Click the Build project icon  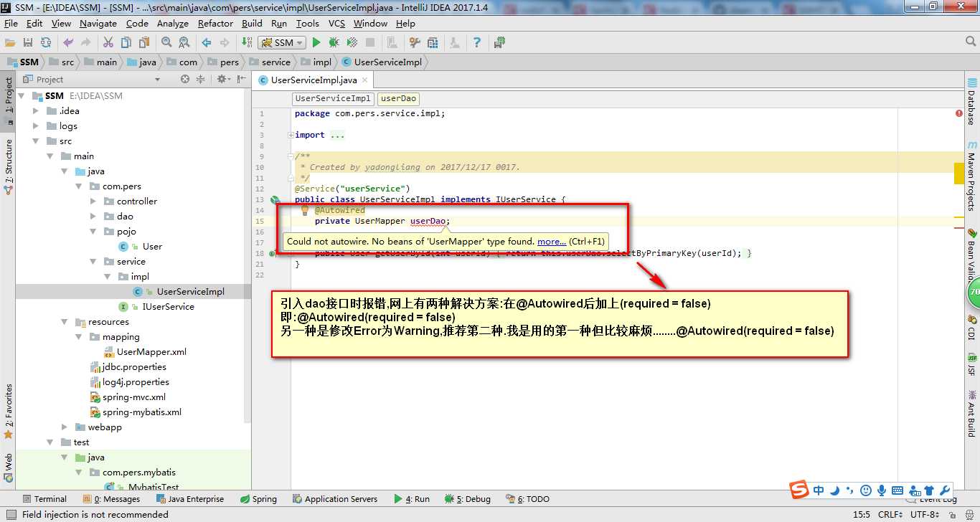point(247,43)
